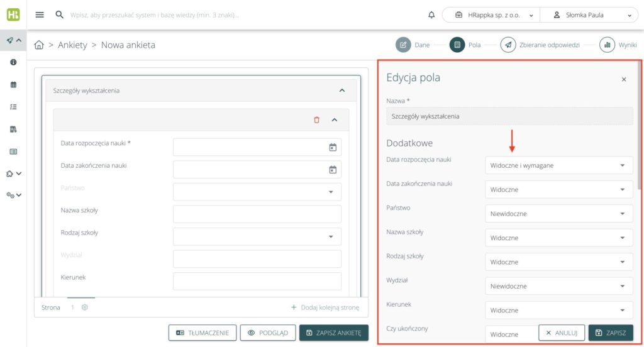Open calendar picker for Data rozpoczęcia nauki

click(333, 147)
